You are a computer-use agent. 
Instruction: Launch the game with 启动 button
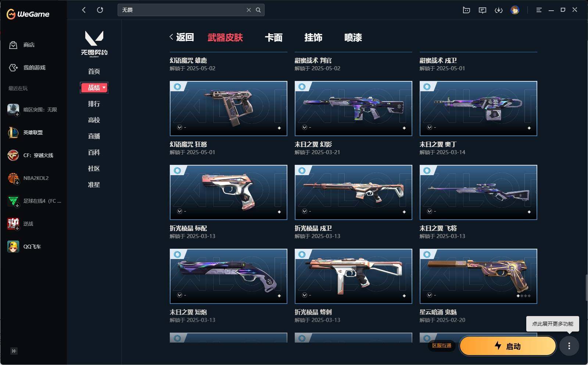(x=508, y=346)
